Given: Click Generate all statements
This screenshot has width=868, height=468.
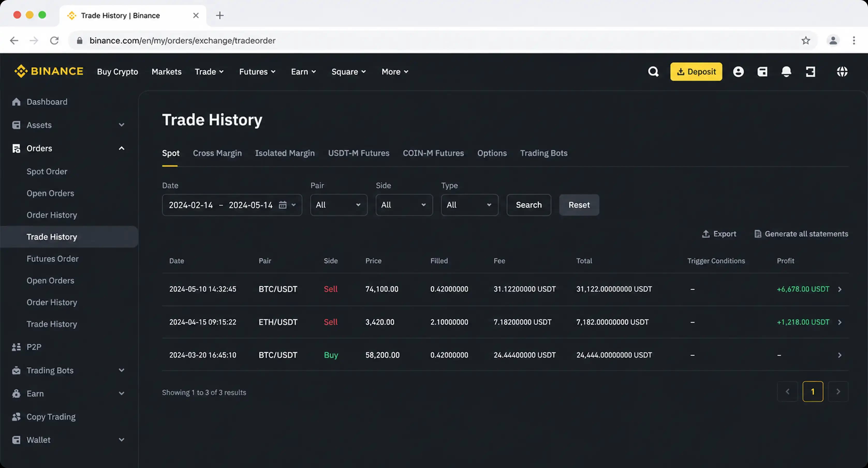Looking at the screenshot, I should point(801,234).
